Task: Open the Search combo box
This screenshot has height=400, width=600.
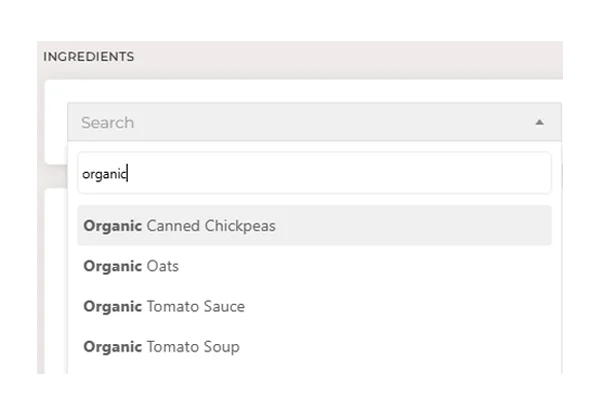Action: tap(314, 122)
